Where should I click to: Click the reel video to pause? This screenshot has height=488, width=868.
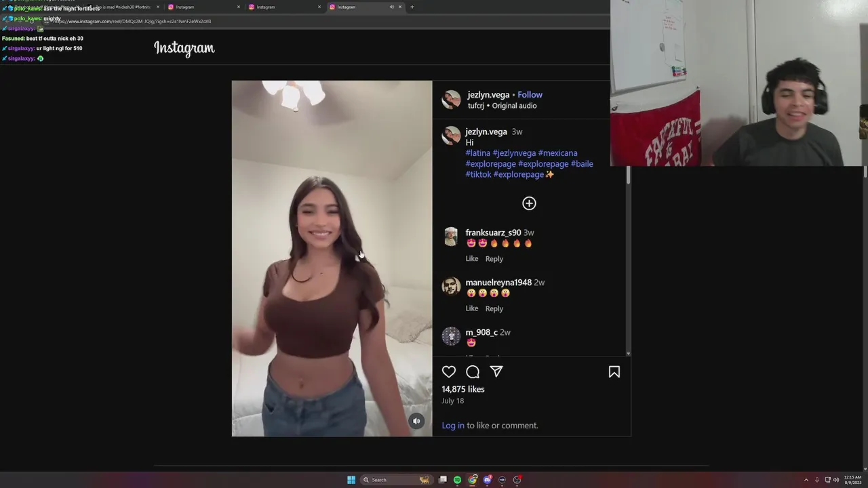(332, 258)
